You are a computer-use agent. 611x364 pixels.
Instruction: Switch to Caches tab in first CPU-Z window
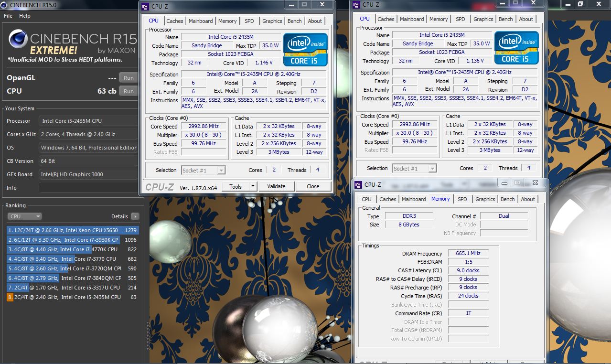(x=175, y=21)
